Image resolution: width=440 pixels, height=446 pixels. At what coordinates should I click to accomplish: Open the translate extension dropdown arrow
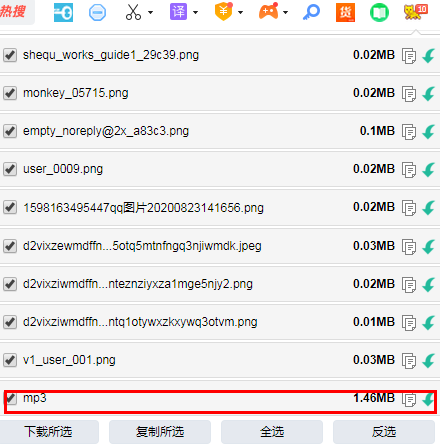196,13
